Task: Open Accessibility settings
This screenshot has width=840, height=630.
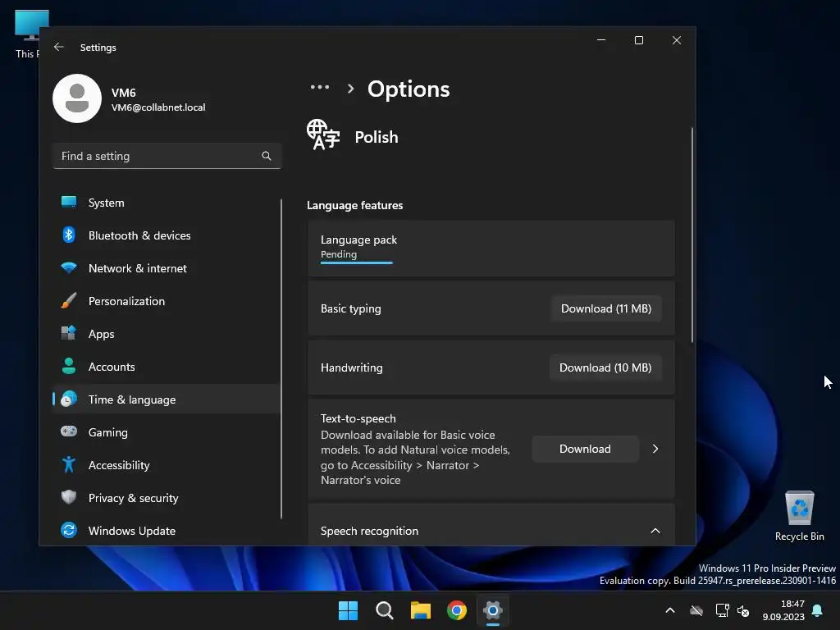Action: [x=167, y=464]
